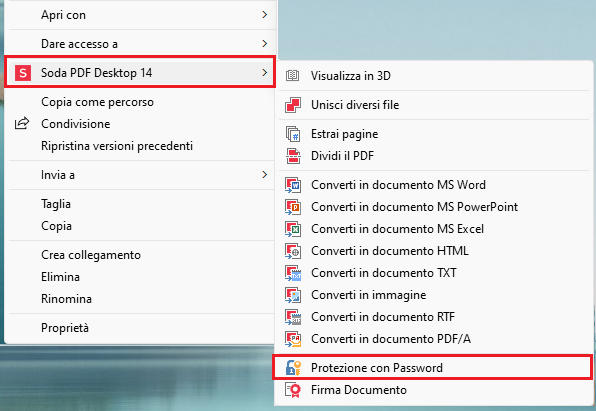Click the Visualizza in 3D book icon
596x411 pixels.
292,76
